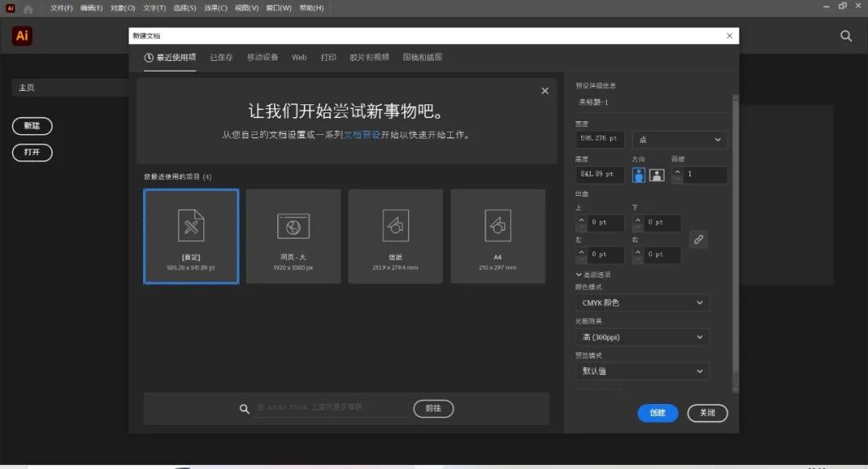Click the 前往 button next to the search bar
This screenshot has height=469, width=868.
coord(433,409)
